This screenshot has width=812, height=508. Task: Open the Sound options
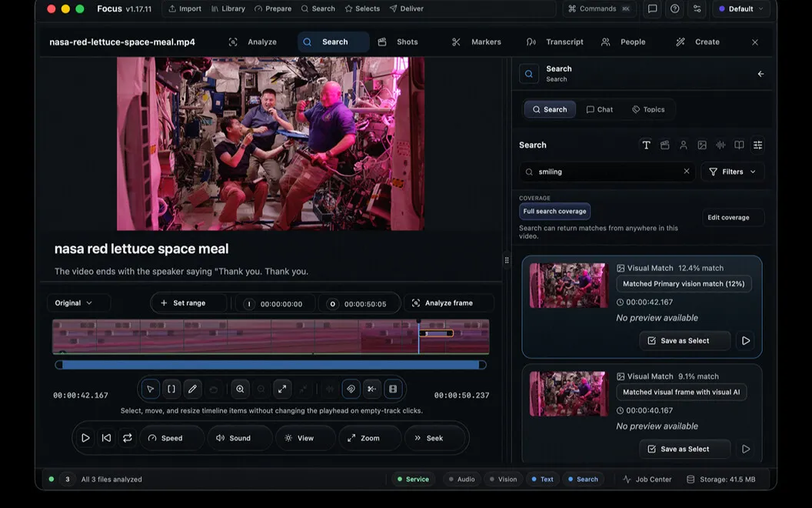click(x=240, y=438)
